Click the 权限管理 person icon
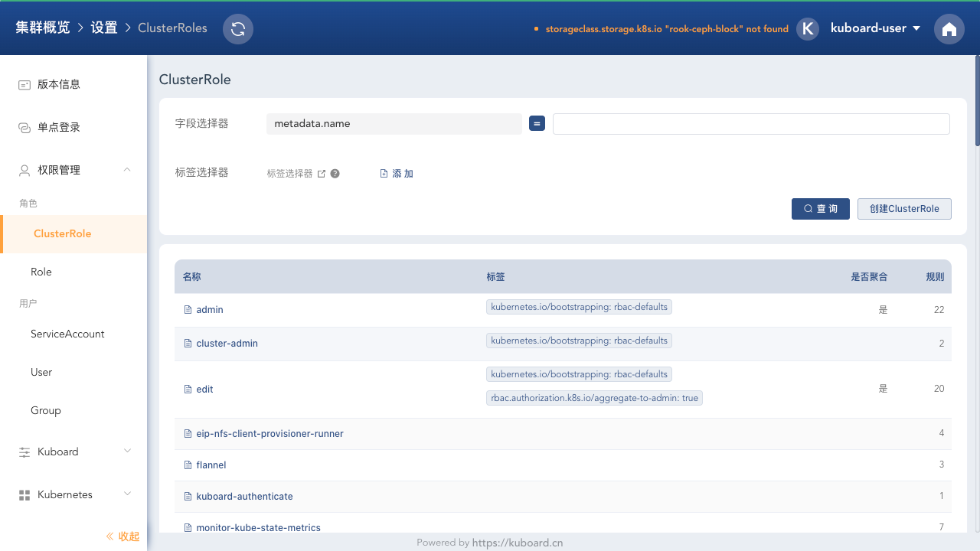The image size is (980, 551). coord(24,170)
